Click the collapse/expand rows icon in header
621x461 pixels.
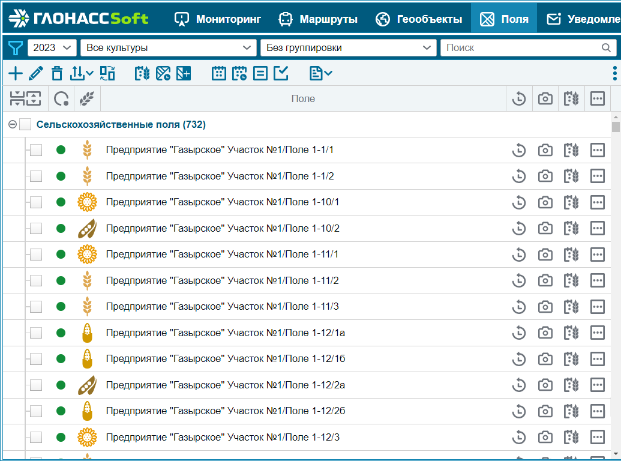pyautogui.click(x=25, y=99)
